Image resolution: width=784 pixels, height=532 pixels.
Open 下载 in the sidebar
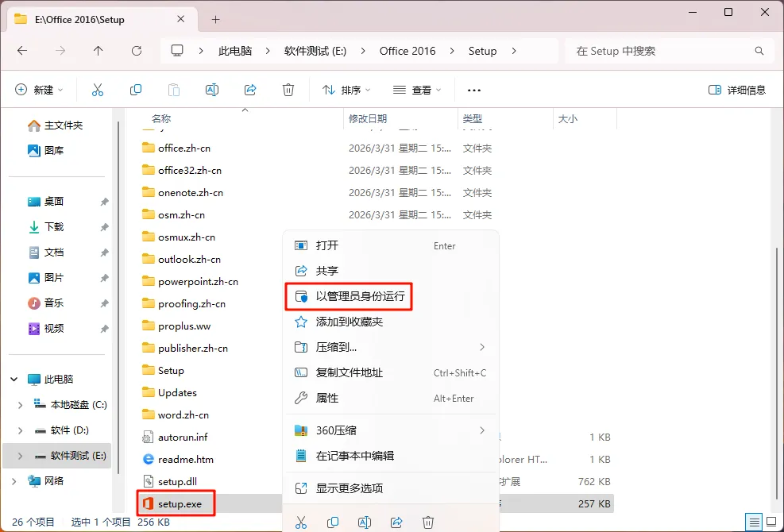(x=47, y=227)
